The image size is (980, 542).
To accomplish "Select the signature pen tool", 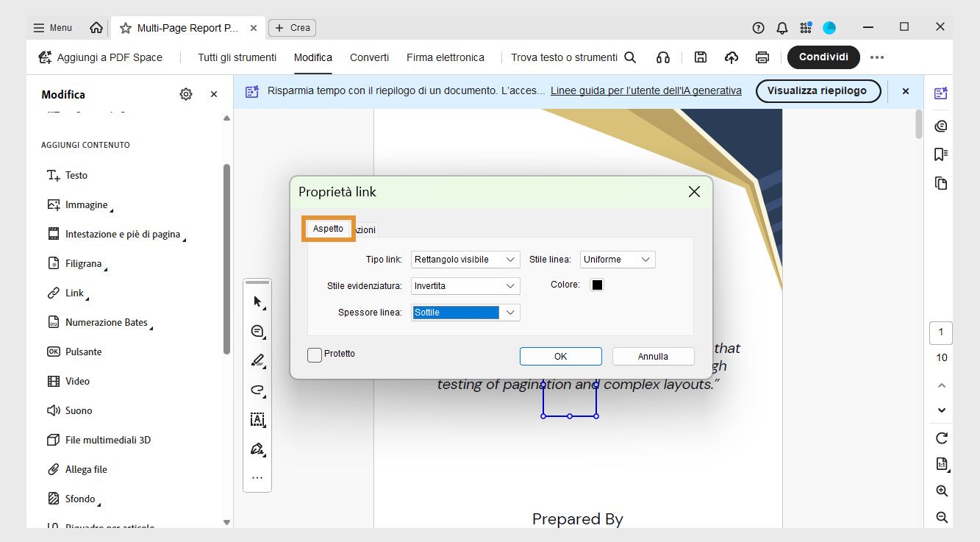I will (257, 449).
